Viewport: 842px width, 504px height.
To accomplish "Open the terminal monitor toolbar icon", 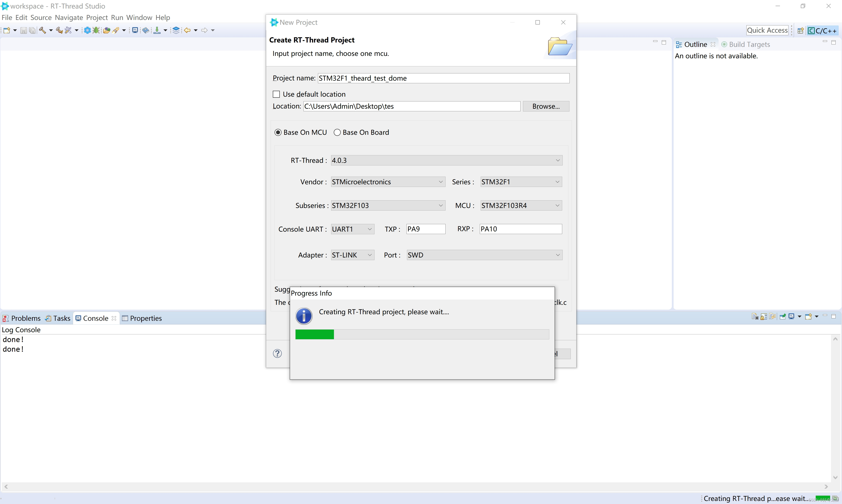I will click(x=135, y=30).
